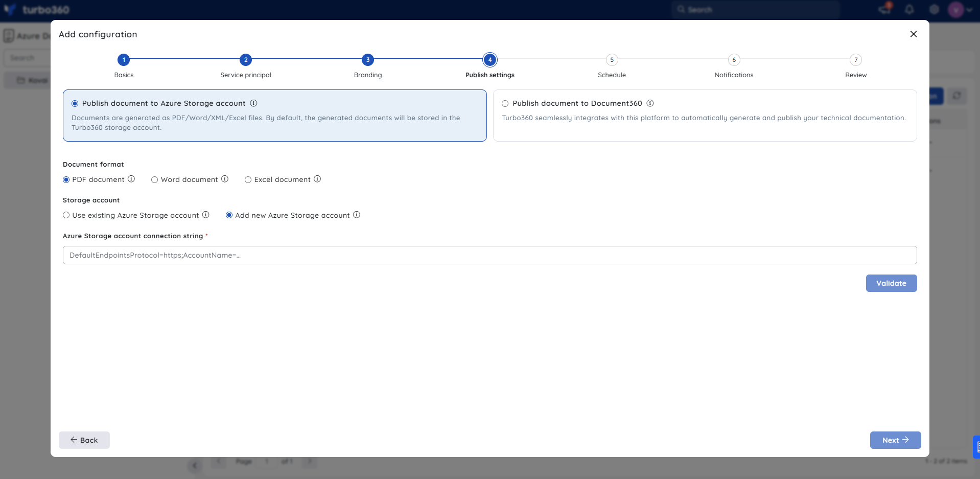This screenshot has width=980, height=479.
Task: View info icon beside PDF document
Action: (x=131, y=179)
